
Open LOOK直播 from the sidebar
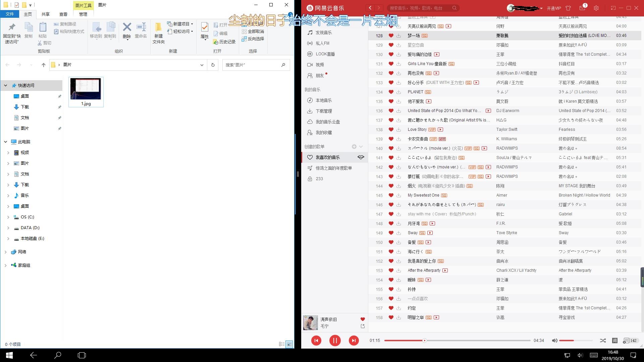pyautogui.click(x=325, y=54)
